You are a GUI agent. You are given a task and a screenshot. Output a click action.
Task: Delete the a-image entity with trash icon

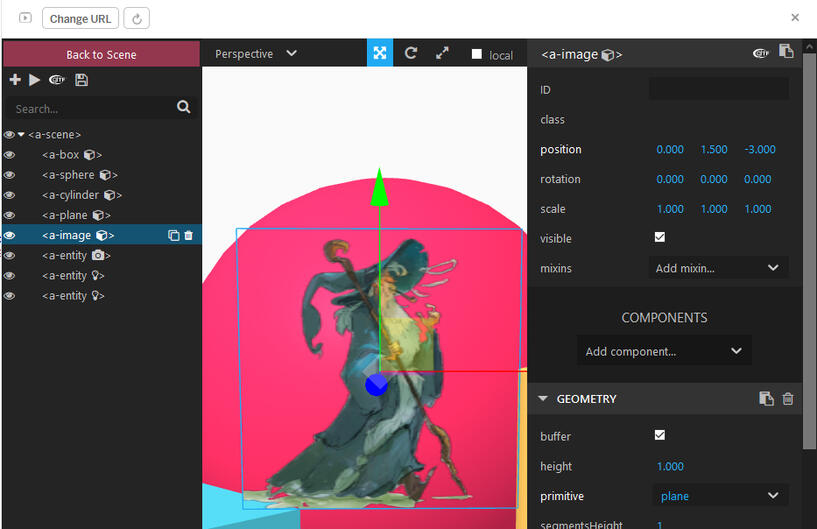point(189,236)
